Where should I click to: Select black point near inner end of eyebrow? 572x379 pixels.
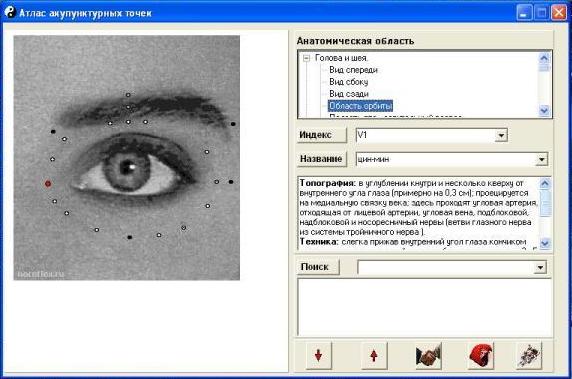pyautogui.click(x=53, y=131)
